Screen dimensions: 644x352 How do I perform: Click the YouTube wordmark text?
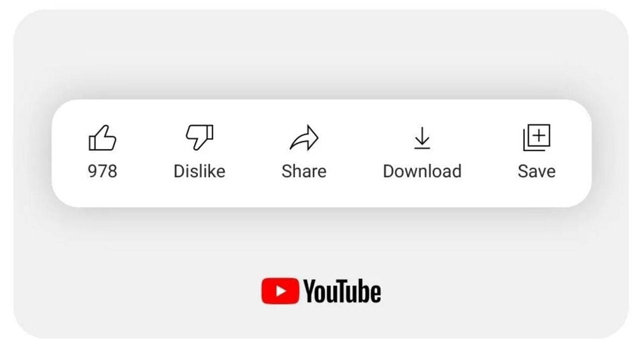click(x=342, y=292)
